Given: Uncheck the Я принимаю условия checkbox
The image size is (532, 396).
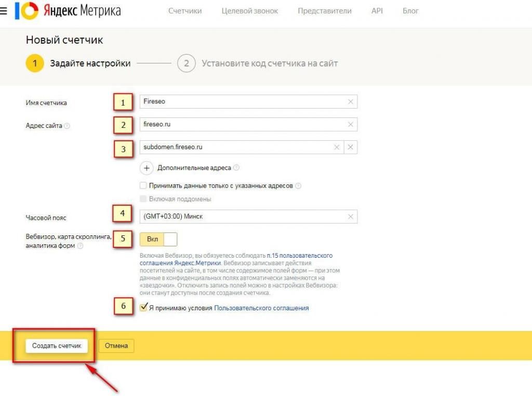Looking at the screenshot, I should (143, 308).
